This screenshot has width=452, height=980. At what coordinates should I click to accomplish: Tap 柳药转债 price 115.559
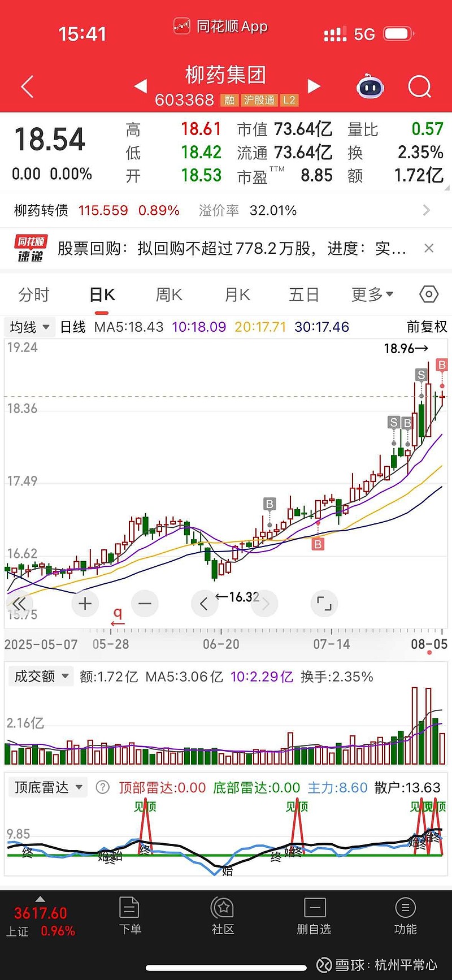coord(103,210)
